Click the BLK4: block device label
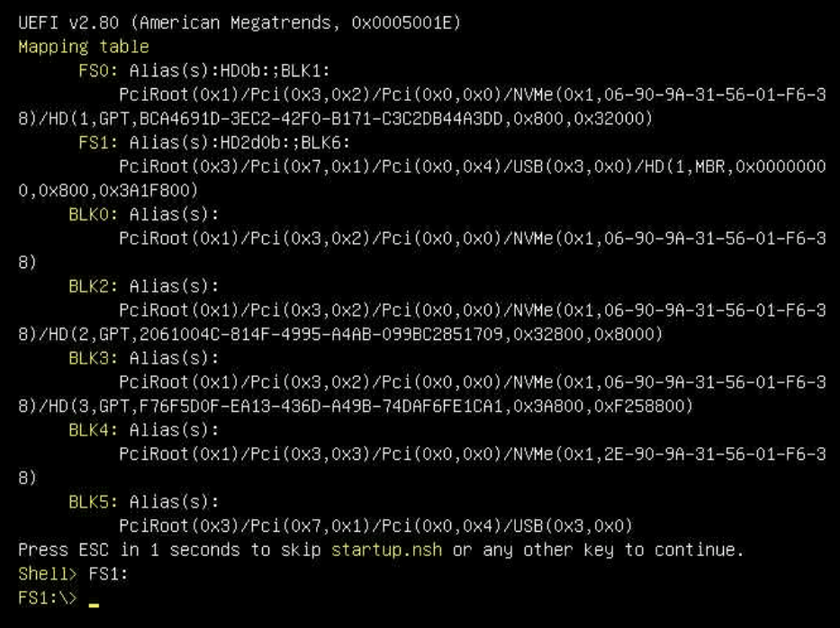The height and width of the screenshot is (628, 840). (x=94, y=429)
